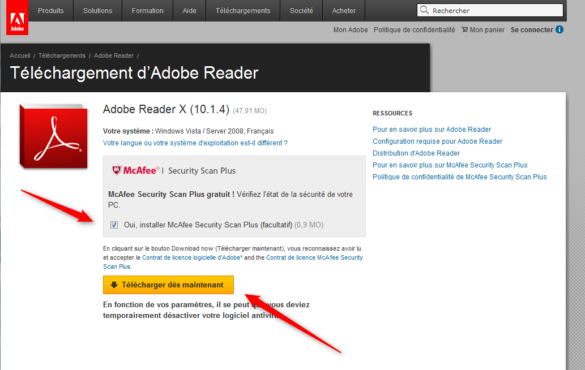Open the Contrat de licence McAfee Security link

tap(233, 262)
